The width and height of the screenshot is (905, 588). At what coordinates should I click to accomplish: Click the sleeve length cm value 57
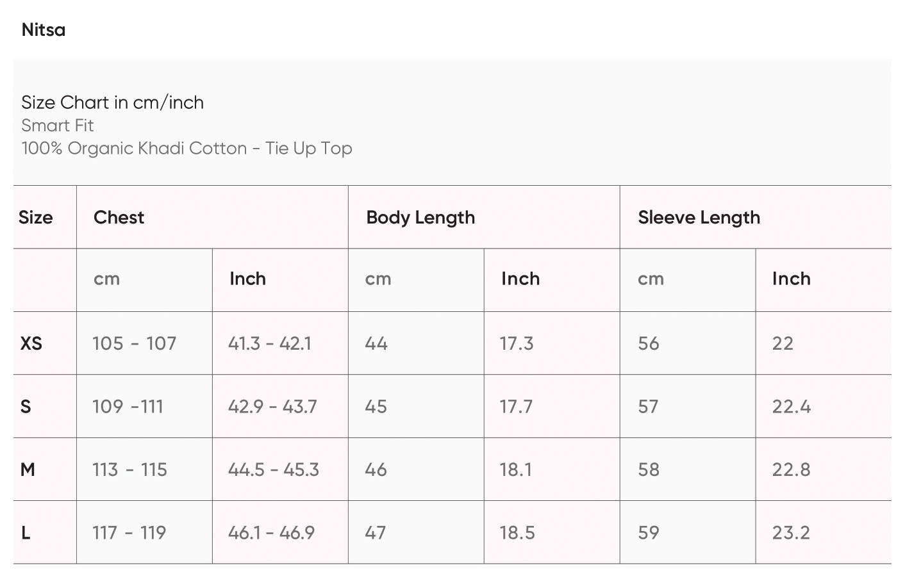(x=648, y=407)
